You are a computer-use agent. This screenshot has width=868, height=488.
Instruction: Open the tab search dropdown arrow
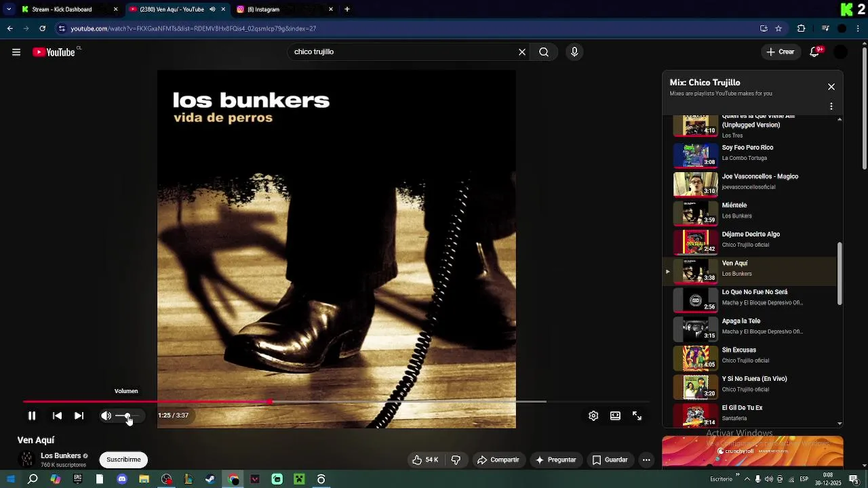coord(9,9)
